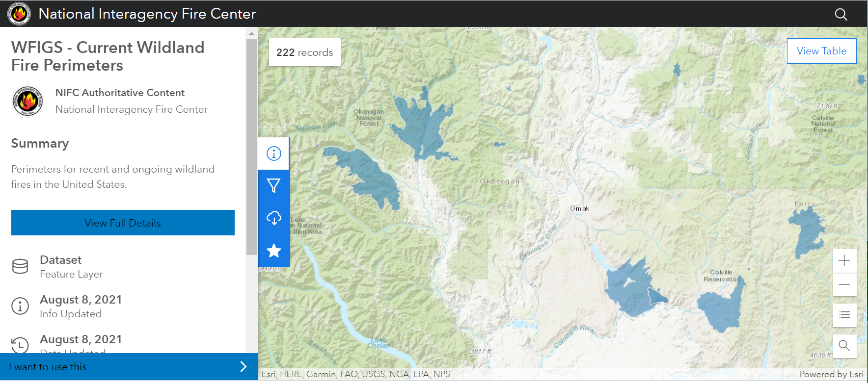Click the Powered by Esri attribution
This screenshot has width=868, height=383.
831,374
